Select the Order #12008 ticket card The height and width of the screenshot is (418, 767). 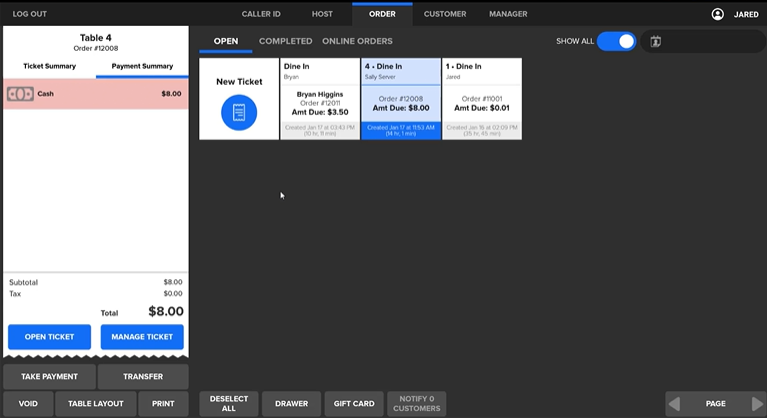pyautogui.click(x=401, y=99)
